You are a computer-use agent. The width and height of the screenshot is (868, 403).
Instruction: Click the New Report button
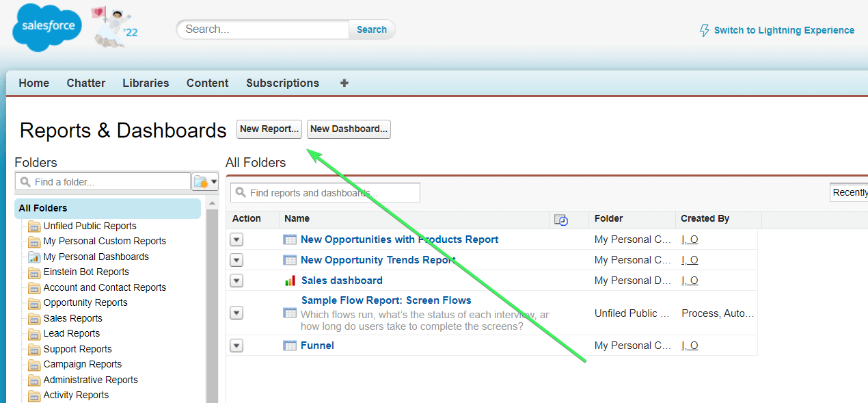pos(269,129)
